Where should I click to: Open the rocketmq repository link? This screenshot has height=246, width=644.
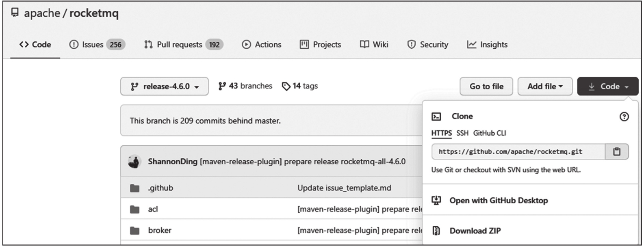94,13
